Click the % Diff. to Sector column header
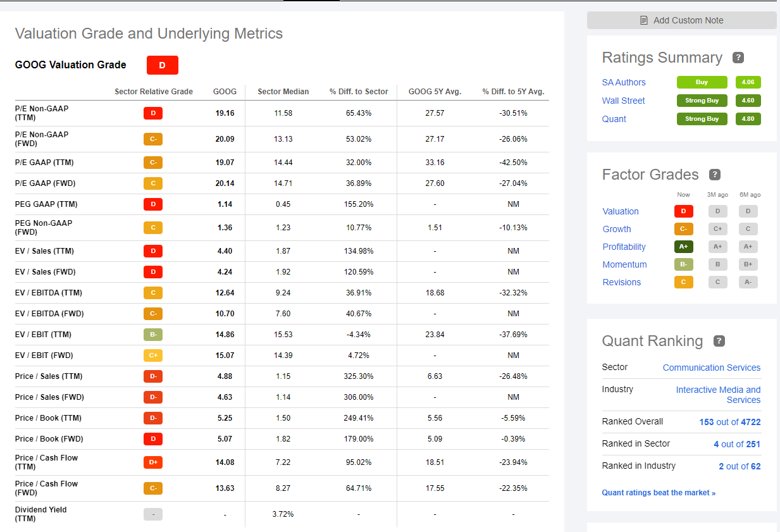The image size is (780, 532). 359,92
